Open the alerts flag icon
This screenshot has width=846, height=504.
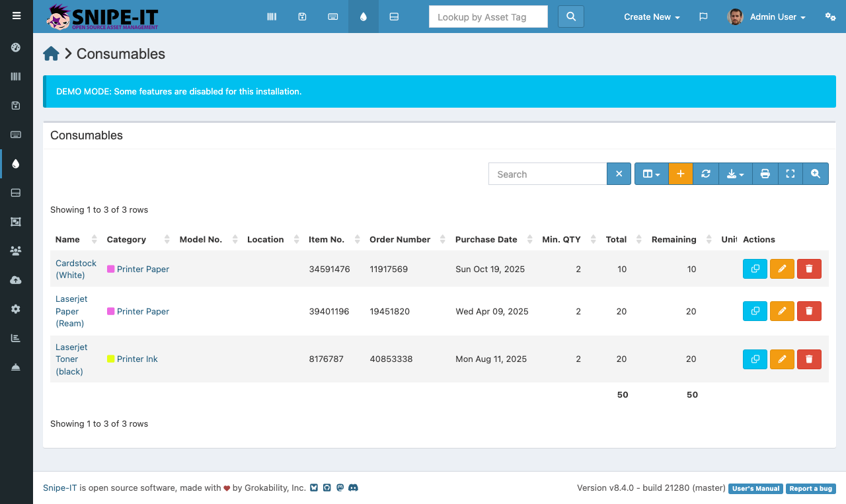click(x=703, y=17)
